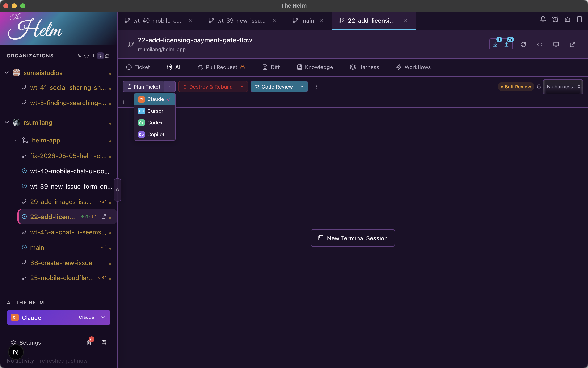The width and height of the screenshot is (588, 368).
Task: Collapse the sumaistudios organization
Action: (x=7, y=73)
